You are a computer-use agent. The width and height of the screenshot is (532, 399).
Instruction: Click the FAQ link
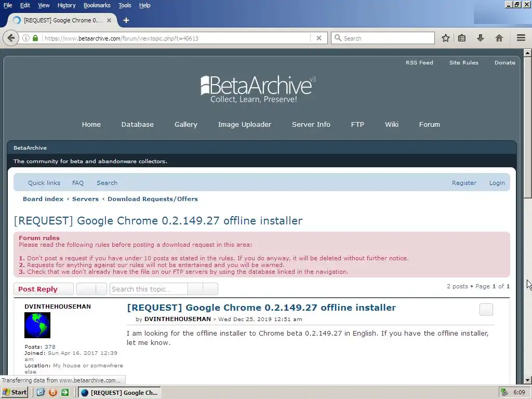(x=78, y=183)
